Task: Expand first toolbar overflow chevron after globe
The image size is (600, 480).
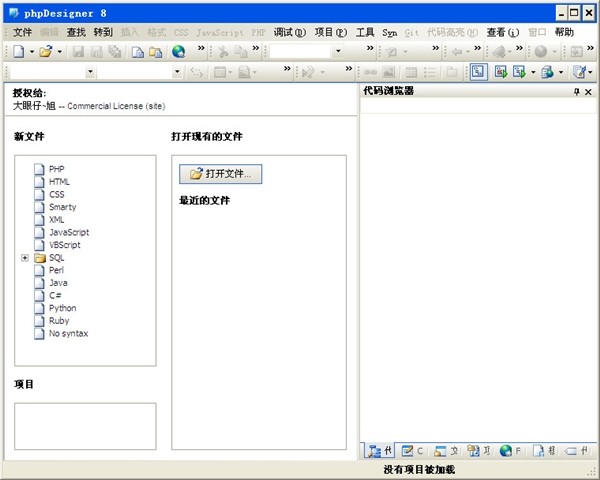Action: click(x=201, y=48)
